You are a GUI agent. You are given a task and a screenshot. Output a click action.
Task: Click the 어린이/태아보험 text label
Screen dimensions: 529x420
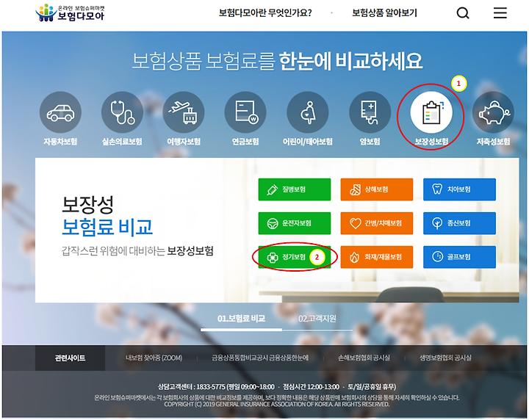[308, 142]
